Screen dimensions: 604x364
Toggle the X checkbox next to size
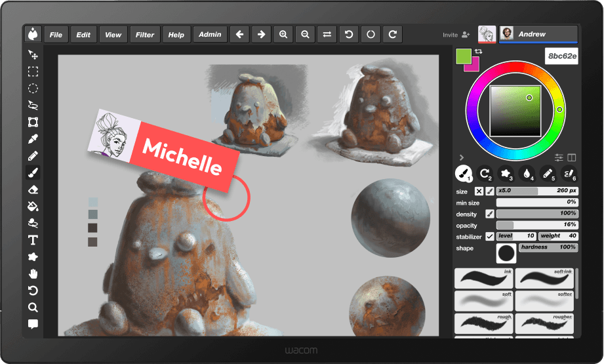(x=479, y=192)
